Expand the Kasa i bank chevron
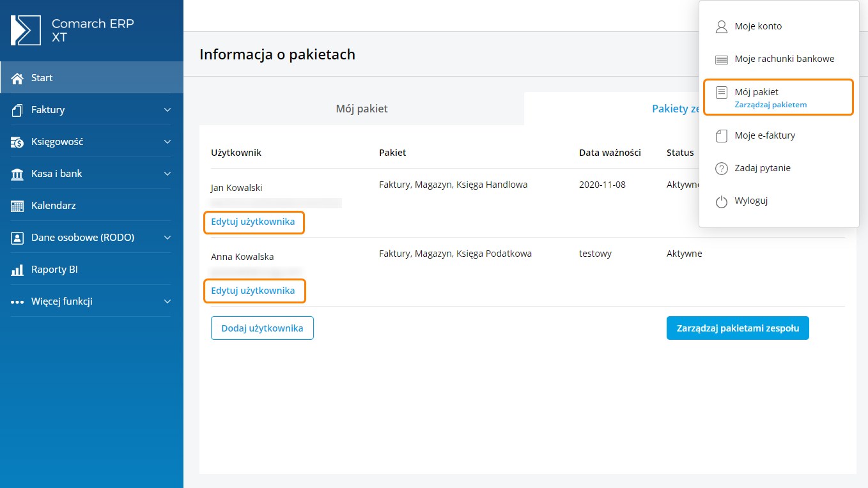The width and height of the screenshot is (868, 488). click(167, 174)
